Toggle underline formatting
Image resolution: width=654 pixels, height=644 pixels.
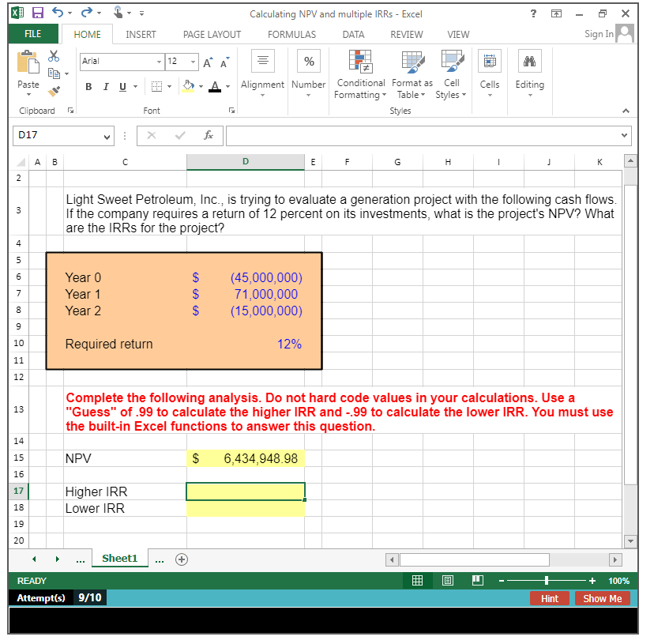point(122,87)
